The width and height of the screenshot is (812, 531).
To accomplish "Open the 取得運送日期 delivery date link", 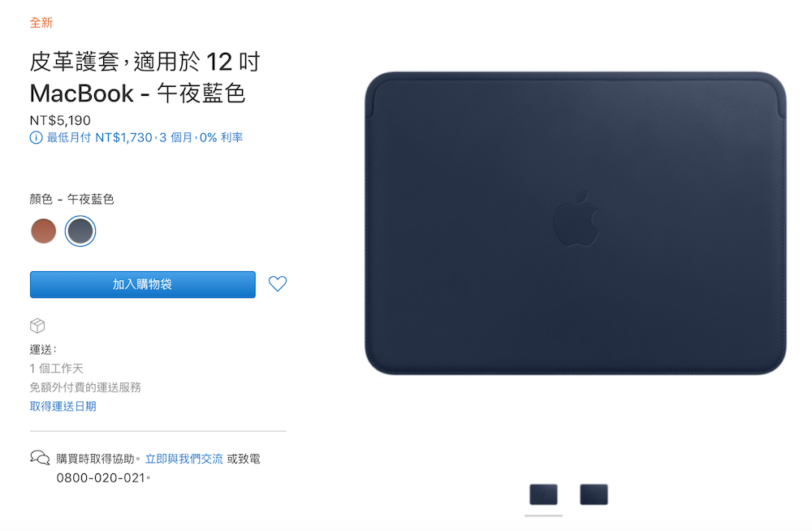I will [63, 406].
